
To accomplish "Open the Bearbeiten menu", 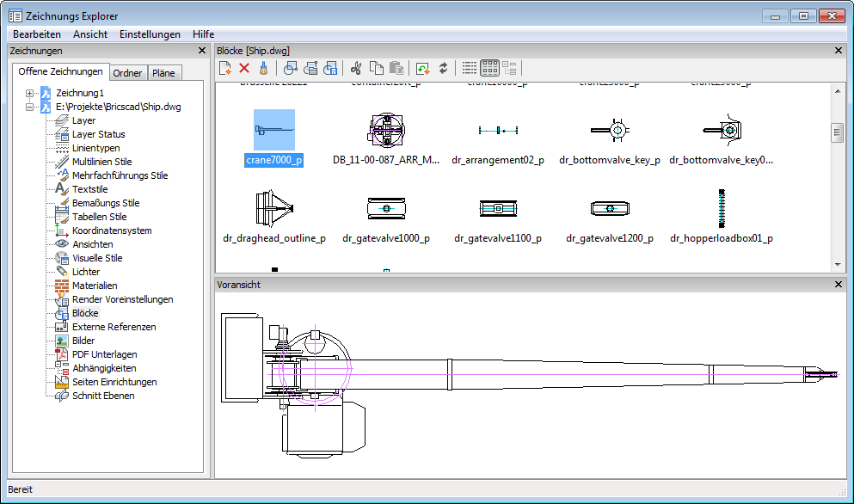I will [x=36, y=34].
